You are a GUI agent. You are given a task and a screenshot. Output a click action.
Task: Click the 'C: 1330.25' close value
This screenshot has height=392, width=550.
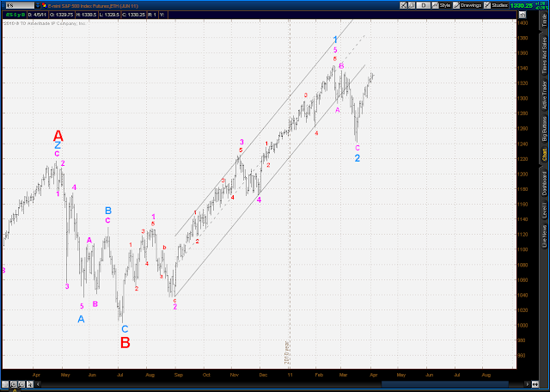134,15
